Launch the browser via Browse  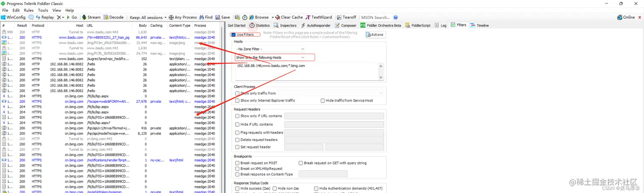tap(259, 17)
